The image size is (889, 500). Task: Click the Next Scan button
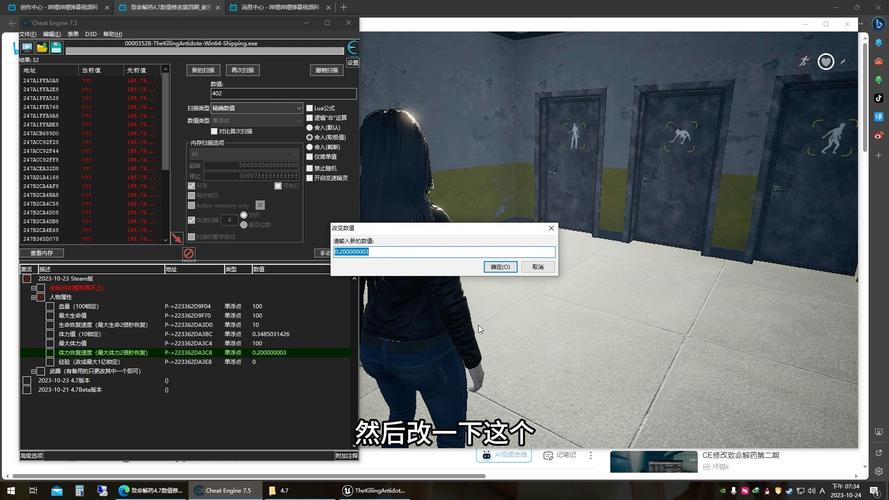(243, 70)
